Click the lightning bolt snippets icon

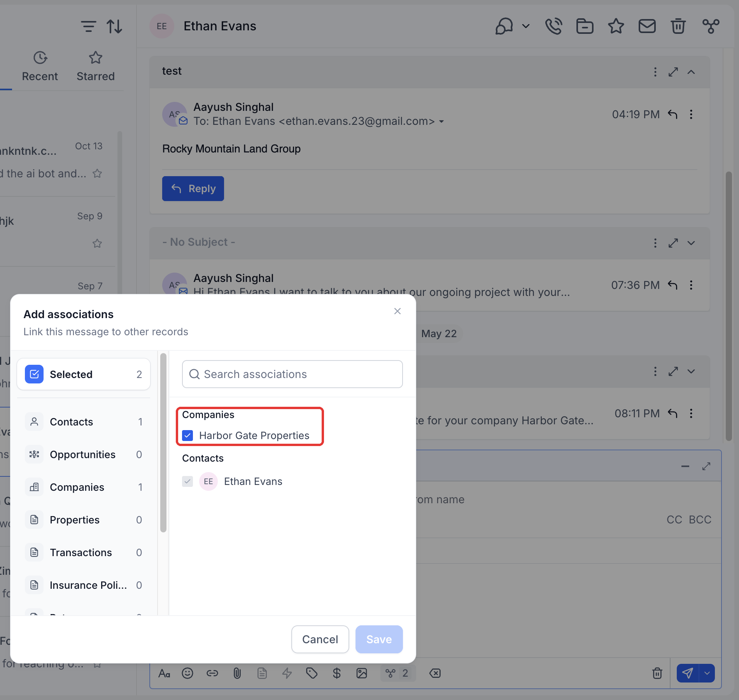(287, 673)
